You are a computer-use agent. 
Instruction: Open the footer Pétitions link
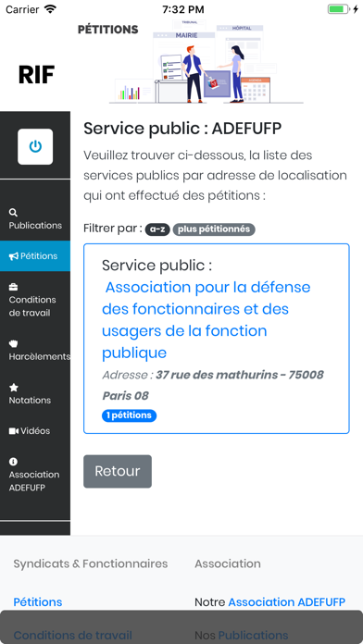(x=38, y=602)
